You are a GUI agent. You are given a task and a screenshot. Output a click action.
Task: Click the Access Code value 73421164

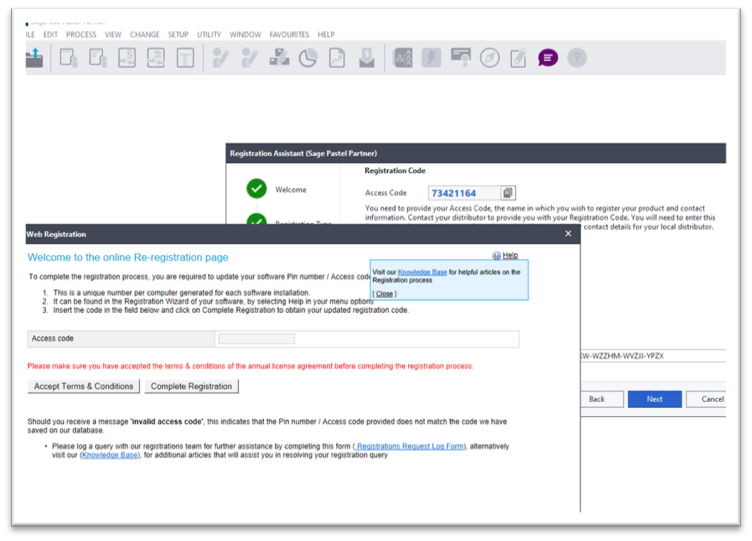coord(454,193)
